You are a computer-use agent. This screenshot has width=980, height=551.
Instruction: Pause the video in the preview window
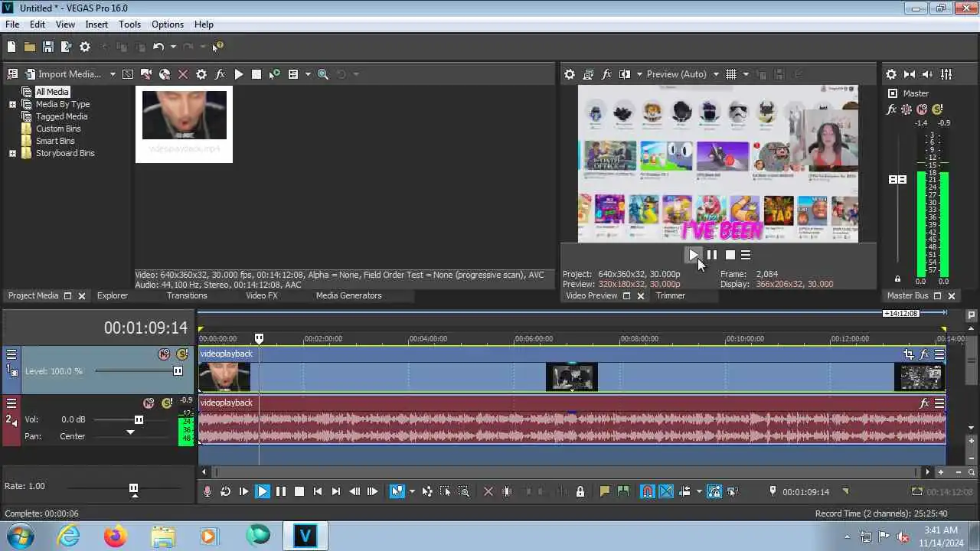tap(712, 255)
